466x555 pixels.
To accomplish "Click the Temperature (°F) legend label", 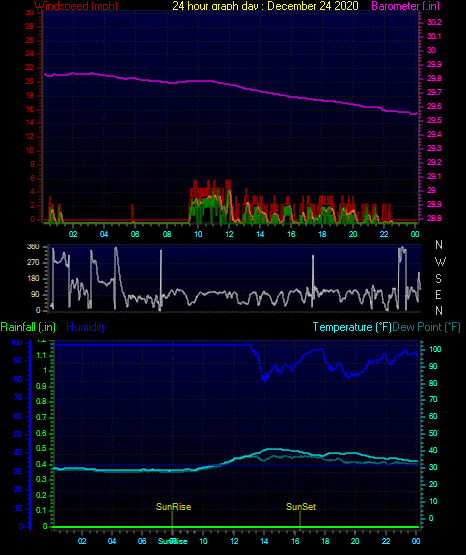I will (x=352, y=327).
